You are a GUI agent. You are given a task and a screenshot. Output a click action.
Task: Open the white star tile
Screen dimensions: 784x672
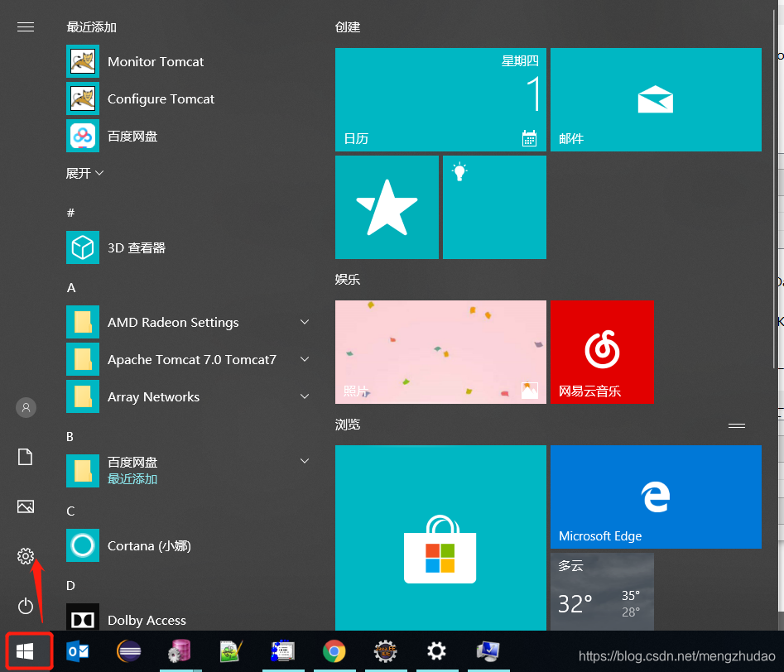387,207
